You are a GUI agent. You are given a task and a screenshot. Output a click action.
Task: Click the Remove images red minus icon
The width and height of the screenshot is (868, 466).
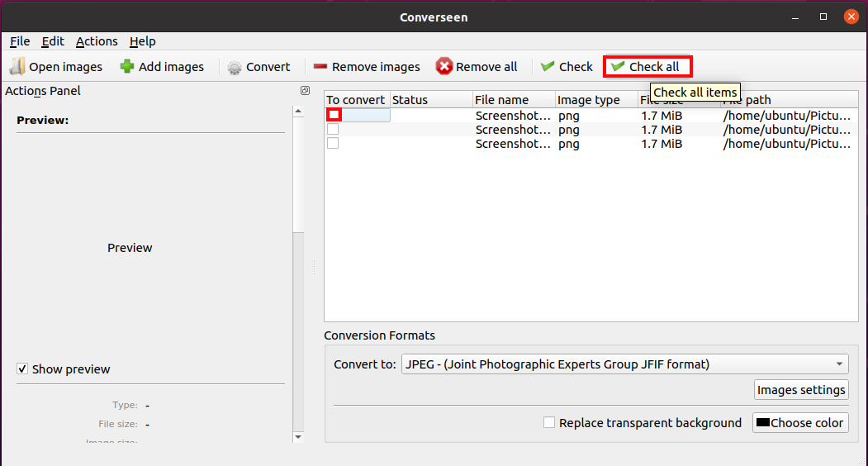pos(320,66)
